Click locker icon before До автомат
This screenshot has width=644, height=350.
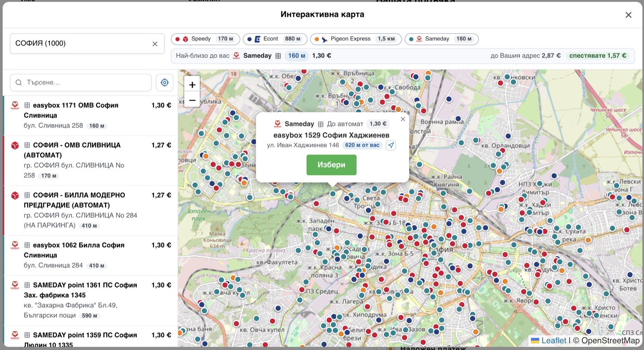pos(321,124)
